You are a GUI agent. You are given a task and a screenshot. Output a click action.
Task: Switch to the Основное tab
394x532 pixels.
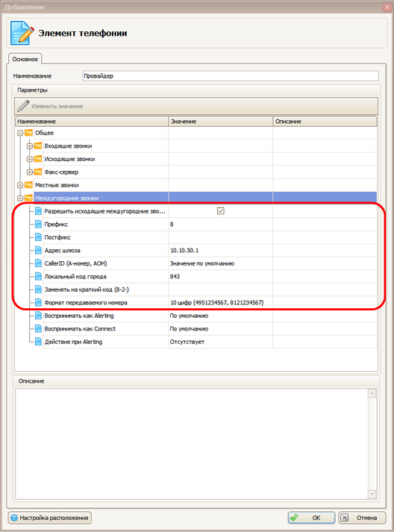(25, 59)
